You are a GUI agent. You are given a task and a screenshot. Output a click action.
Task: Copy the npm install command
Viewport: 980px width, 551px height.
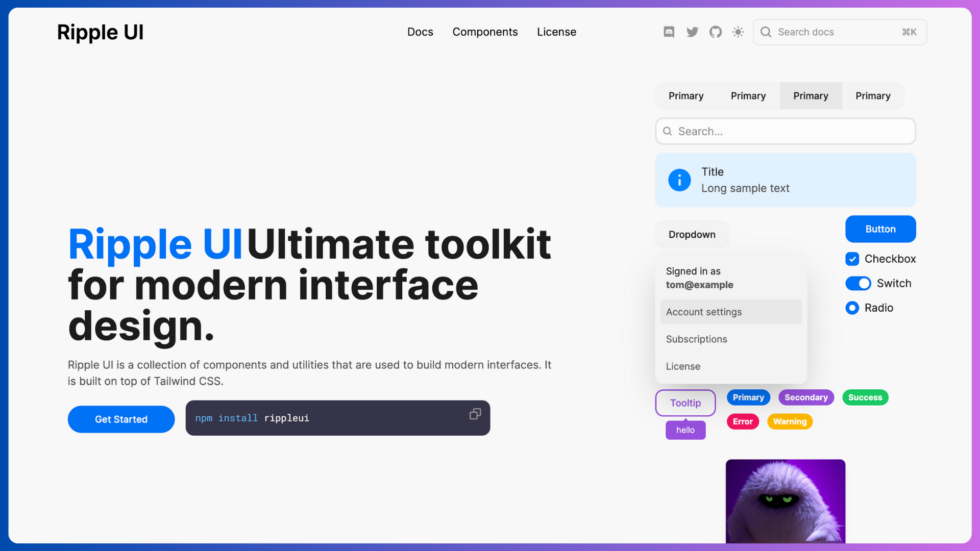[x=475, y=414]
